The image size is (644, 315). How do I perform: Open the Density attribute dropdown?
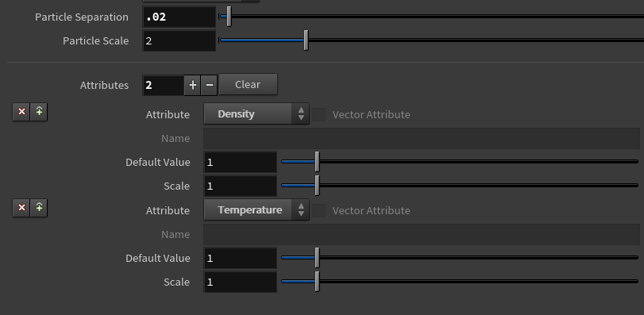click(256, 114)
